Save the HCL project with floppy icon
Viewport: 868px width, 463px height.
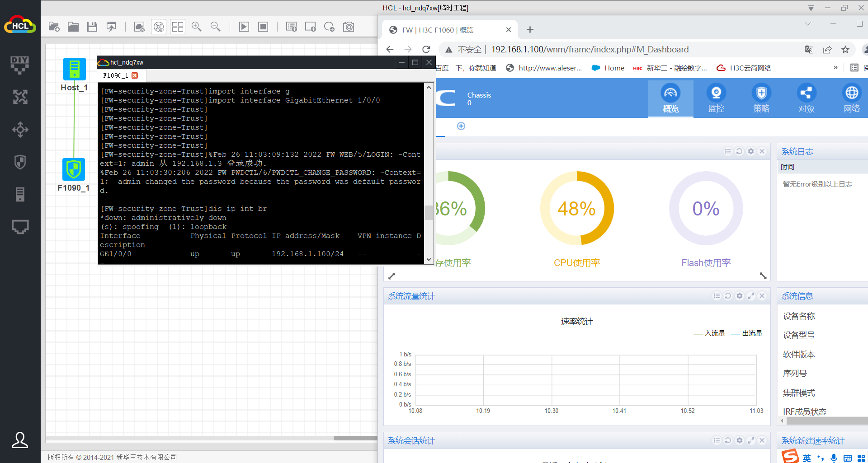[92, 27]
